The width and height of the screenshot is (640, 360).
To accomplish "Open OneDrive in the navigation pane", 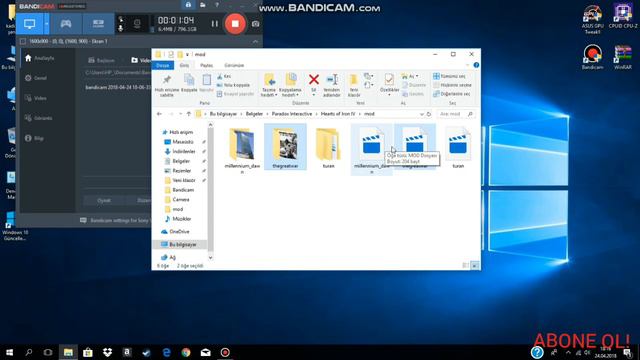I will click(175, 231).
